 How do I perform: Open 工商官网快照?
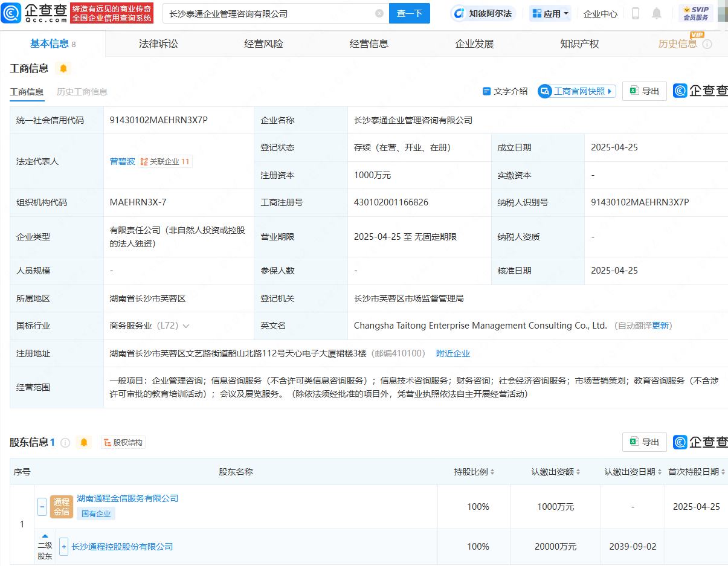click(x=577, y=91)
